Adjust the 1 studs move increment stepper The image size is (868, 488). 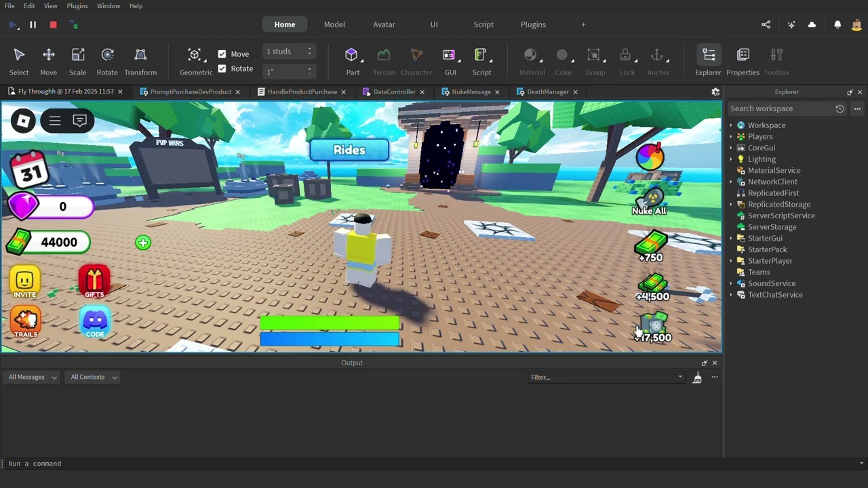coord(309,52)
